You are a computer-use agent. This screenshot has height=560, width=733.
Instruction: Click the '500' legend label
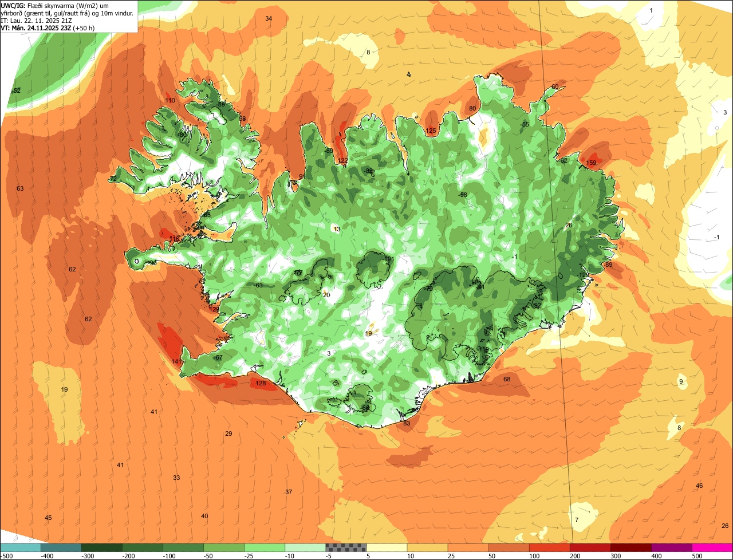pos(697,556)
